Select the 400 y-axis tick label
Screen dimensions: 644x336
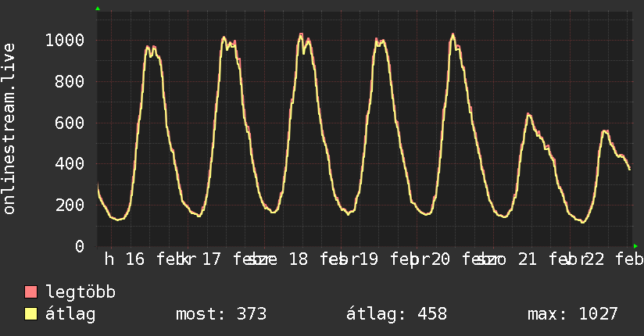click(71, 164)
